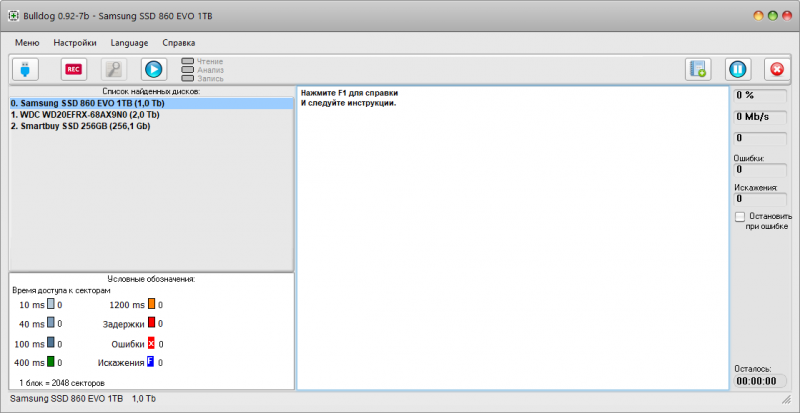Select disk 0. Samsung SSD 860 EVO 1TB
Viewport: 800px width, 413px height.
pyautogui.click(x=152, y=104)
